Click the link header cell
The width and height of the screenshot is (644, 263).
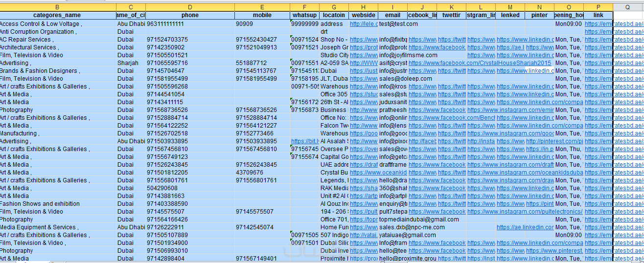[598, 15]
